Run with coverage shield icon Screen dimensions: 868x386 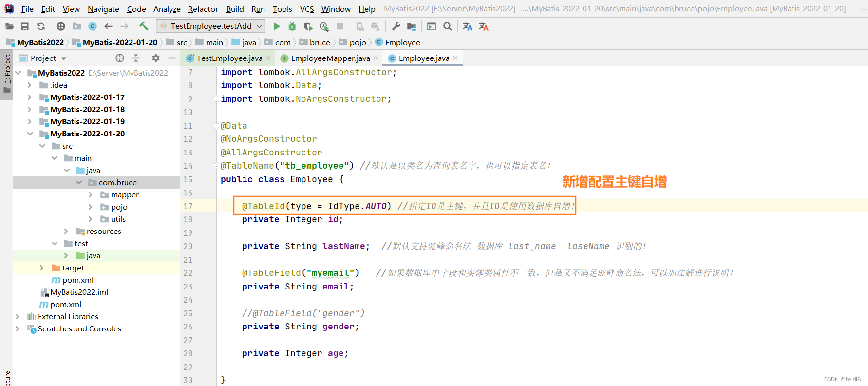point(308,26)
